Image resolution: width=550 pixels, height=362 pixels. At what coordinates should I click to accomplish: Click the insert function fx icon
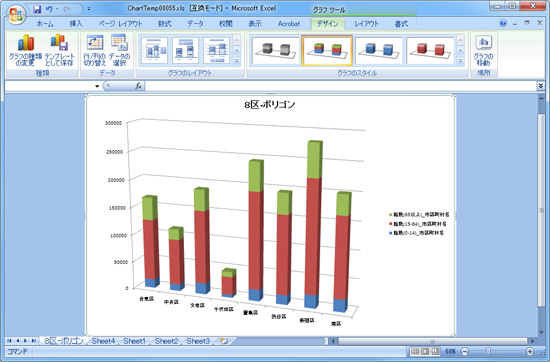[139, 86]
